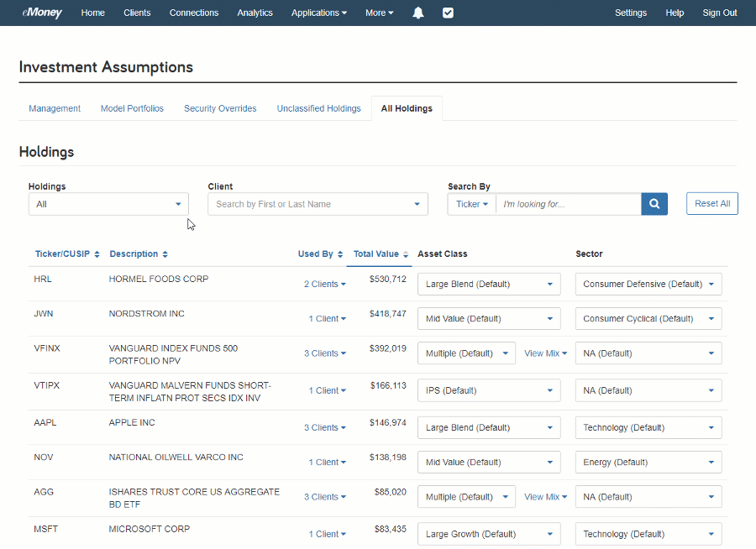Switch to the Security Overrides tab
756x549 pixels.
coord(220,108)
